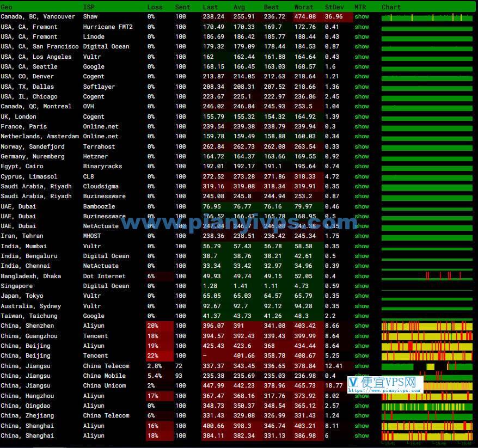Select '474.08' worst value for Vancouver

coord(305,16)
